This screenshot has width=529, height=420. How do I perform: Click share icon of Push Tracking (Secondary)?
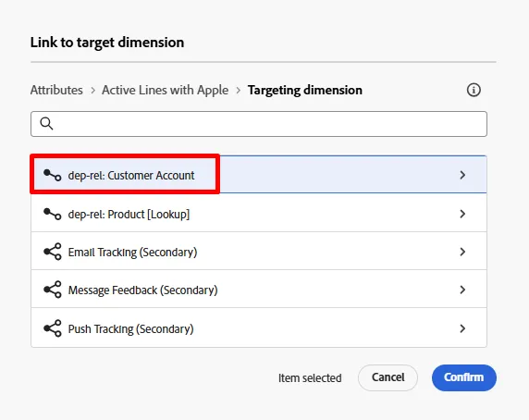pos(53,328)
